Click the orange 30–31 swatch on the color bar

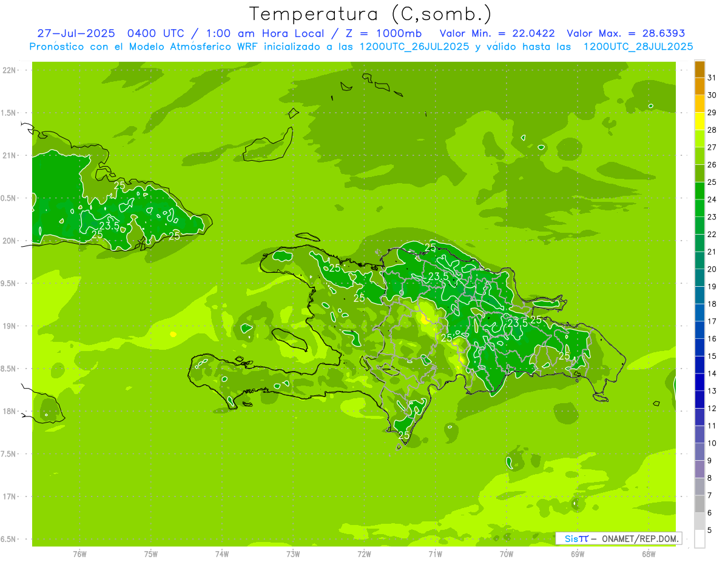699,86
